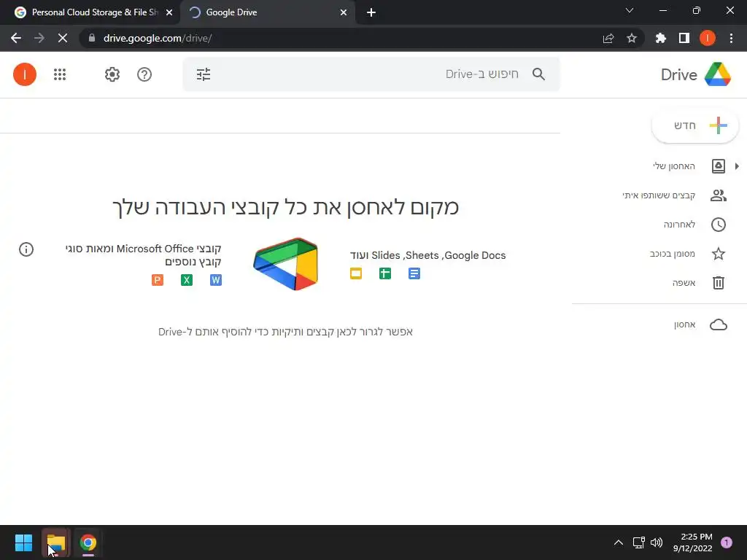The image size is (747, 560).
Task: Select the Google Drive browser tab
Action: tap(267, 12)
